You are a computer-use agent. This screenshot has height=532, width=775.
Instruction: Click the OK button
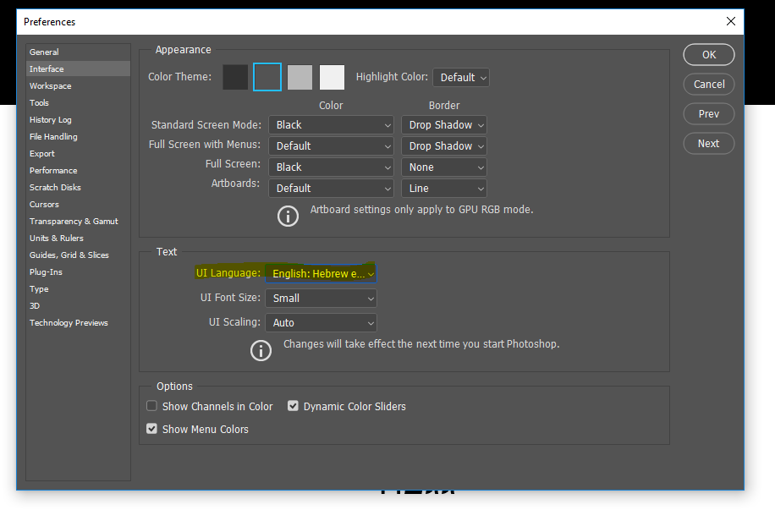[x=709, y=55]
